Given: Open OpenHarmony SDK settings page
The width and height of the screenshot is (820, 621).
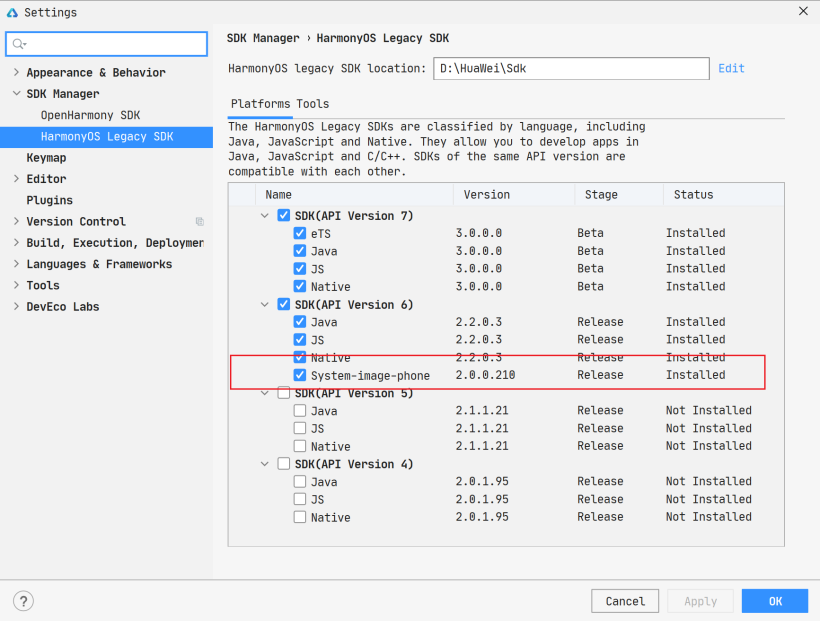Looking at the screenshot, I should tap(90, 115).
